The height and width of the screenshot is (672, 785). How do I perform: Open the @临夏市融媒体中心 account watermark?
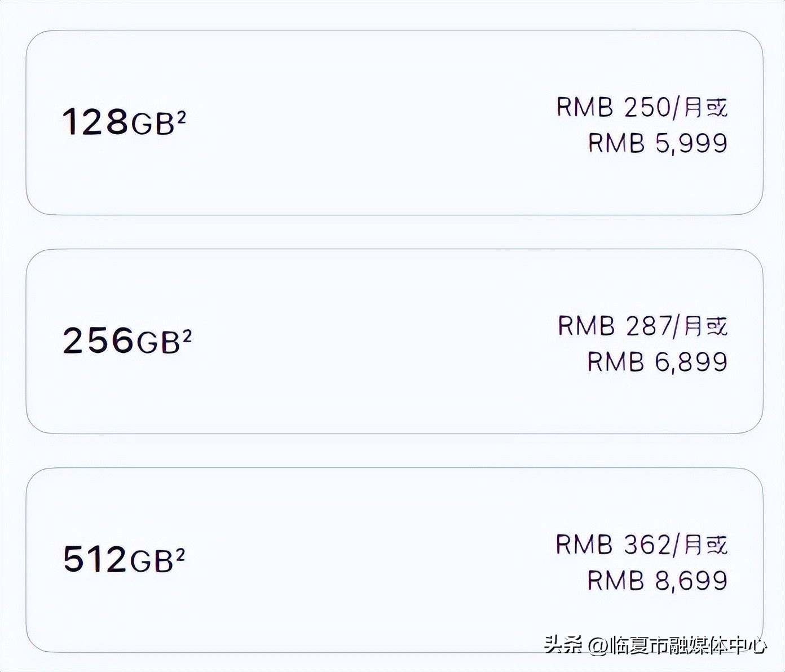point(677,645)
